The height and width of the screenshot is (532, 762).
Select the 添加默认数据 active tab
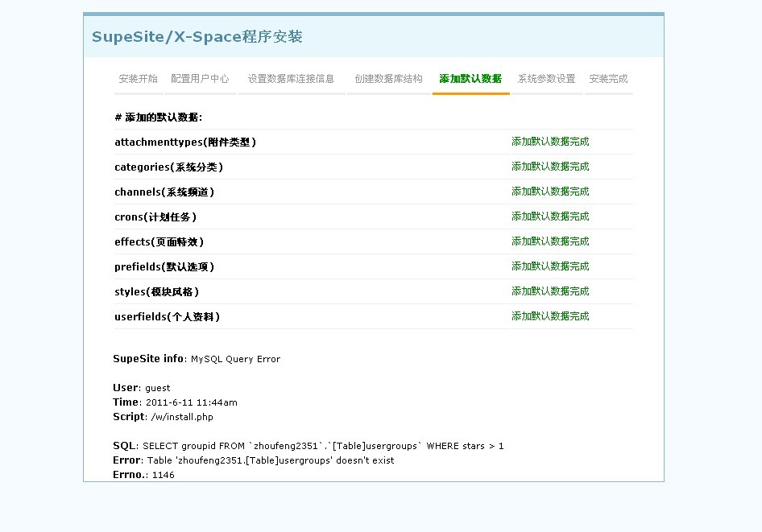[470, 79]
